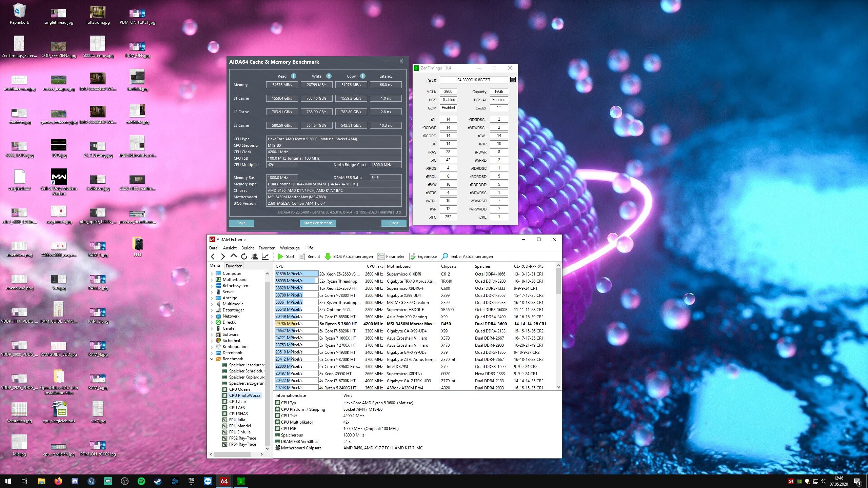The width and height of the screenshot is (868, 488).
Task: Click the Read info icon in benchmark window
Action: point(294,76)
